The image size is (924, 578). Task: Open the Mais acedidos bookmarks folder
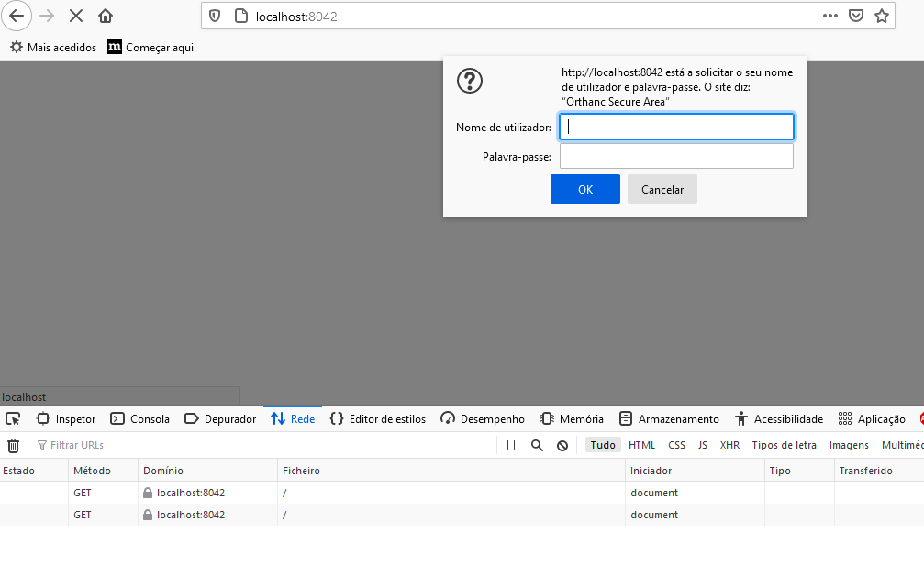pos(52,46)
